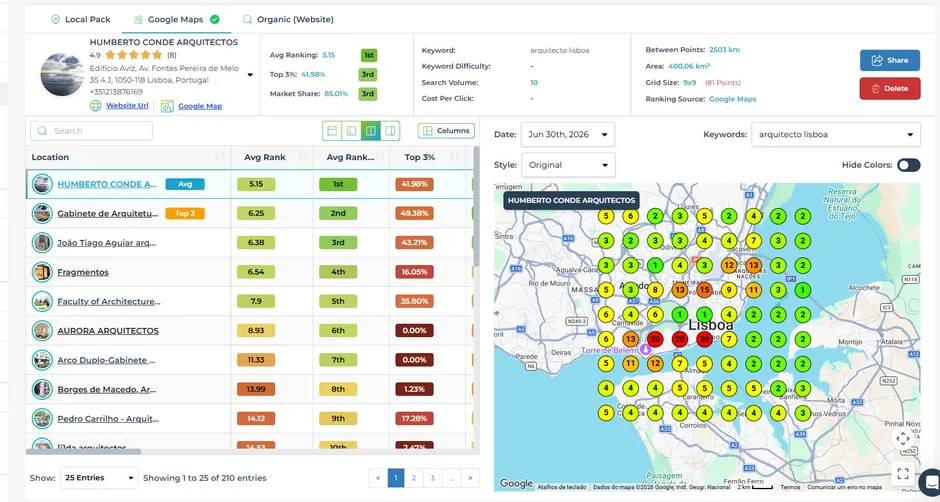Open the Columns chooser

point(446,131)
